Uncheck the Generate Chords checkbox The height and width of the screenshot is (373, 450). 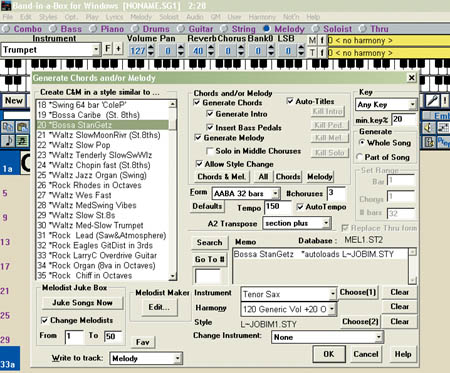point(197,103)
